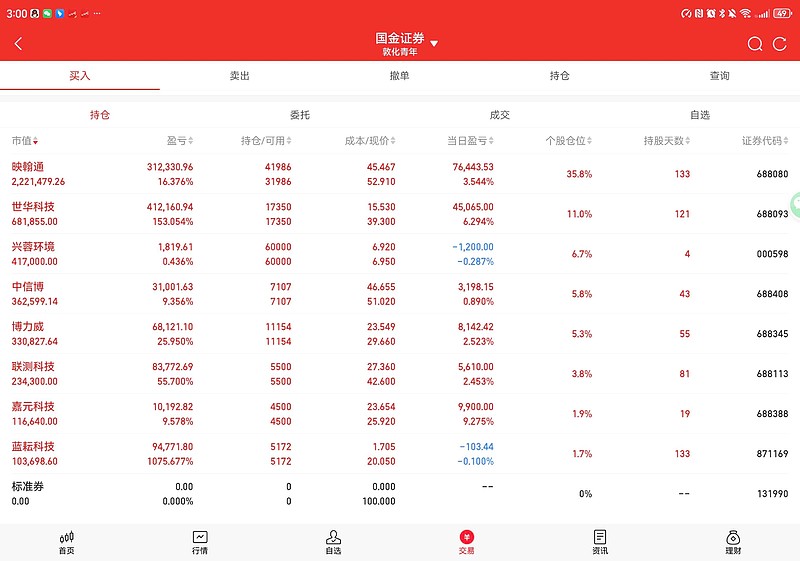Select the 自选 sub-tab
This screenshot has height=561, width=800.
coord(700,115)
